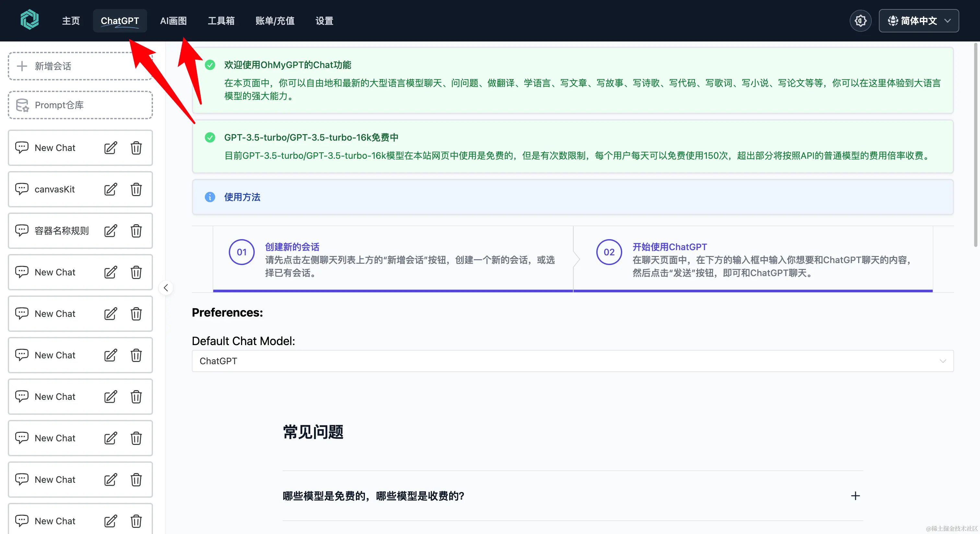Delete the 容器名称规则 conversation

(136, 231)
